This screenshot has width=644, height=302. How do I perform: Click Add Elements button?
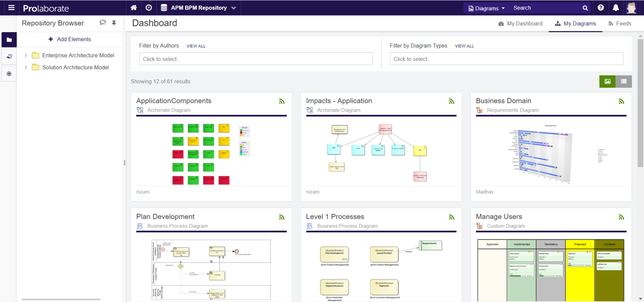tap(70, 39)
